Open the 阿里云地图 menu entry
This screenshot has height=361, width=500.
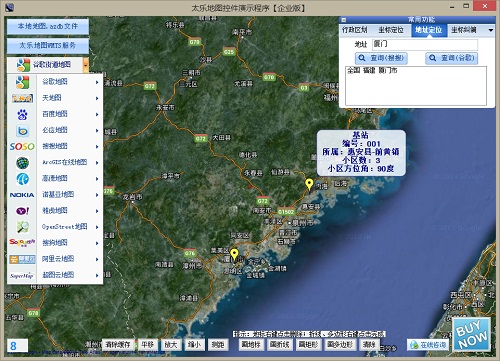[x=55, y=259]
